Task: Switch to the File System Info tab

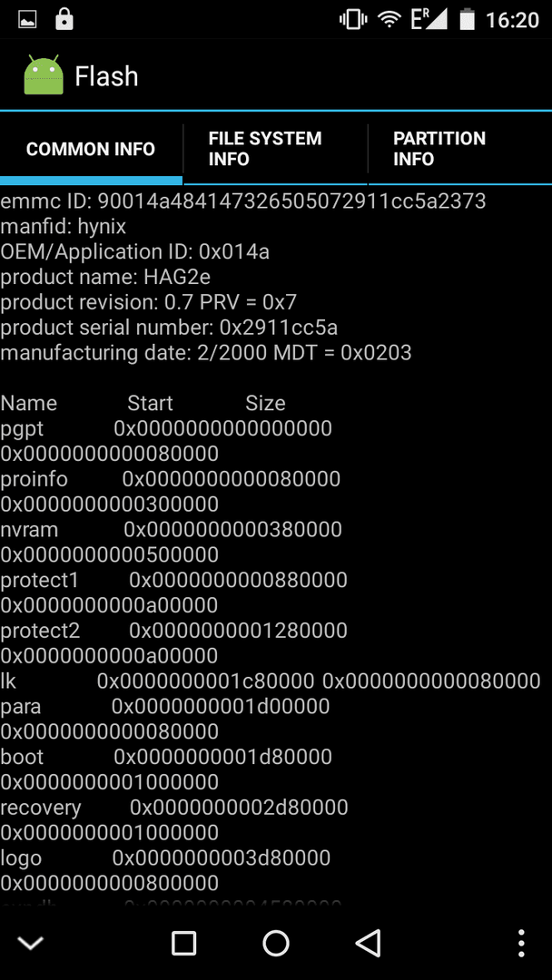Action: click(276, 149)
